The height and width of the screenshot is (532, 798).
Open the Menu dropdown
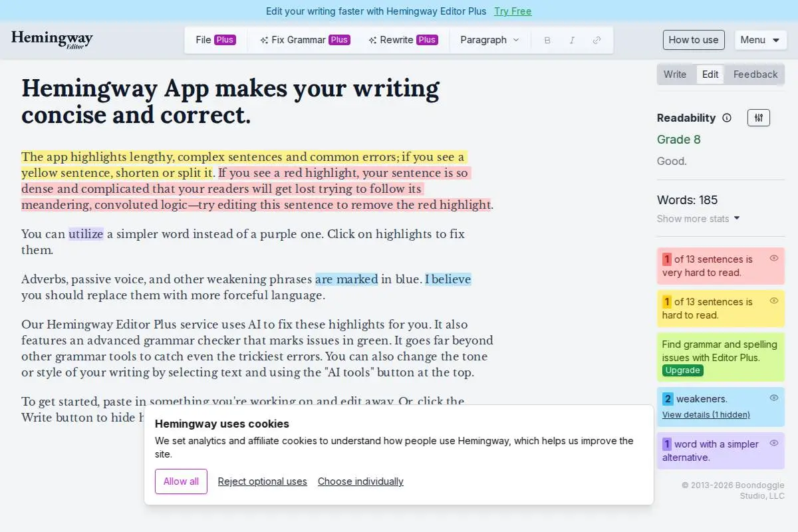pos(761,40)
